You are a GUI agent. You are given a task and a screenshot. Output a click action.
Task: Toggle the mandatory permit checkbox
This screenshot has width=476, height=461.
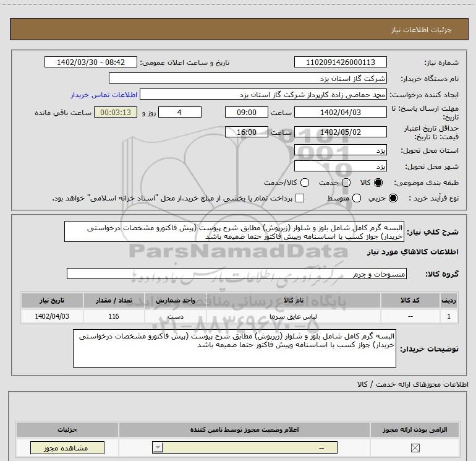point(415,447)
